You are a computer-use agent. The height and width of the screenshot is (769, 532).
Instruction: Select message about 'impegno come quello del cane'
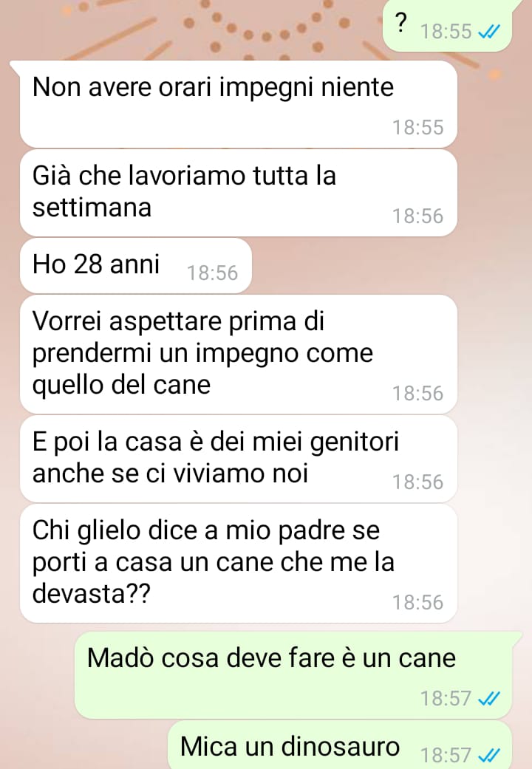point(239,354)
